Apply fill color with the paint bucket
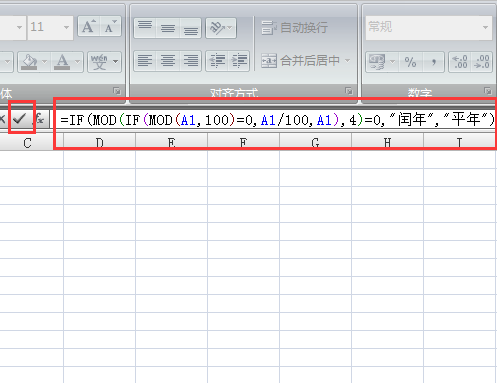The image size is (497, 383). [x=29, y=62]
